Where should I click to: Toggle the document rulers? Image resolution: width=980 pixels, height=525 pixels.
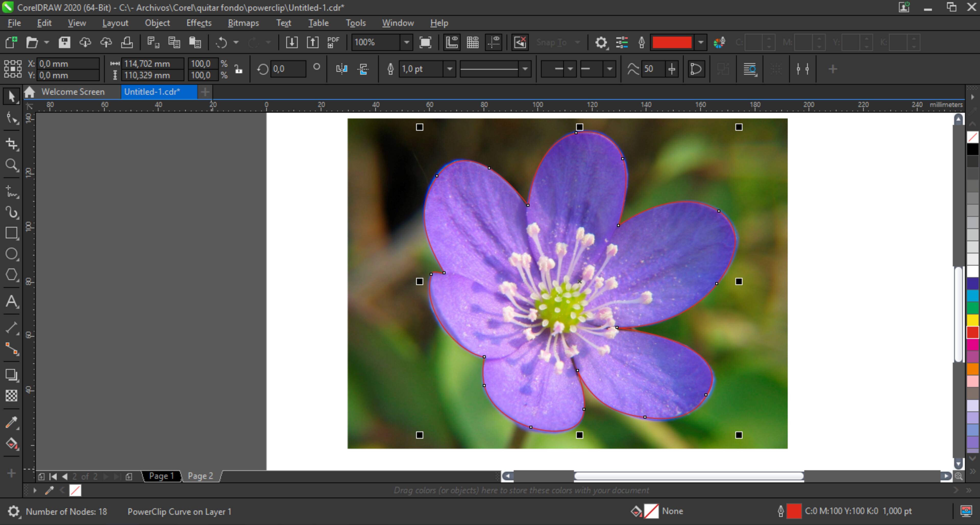point(452,42)
